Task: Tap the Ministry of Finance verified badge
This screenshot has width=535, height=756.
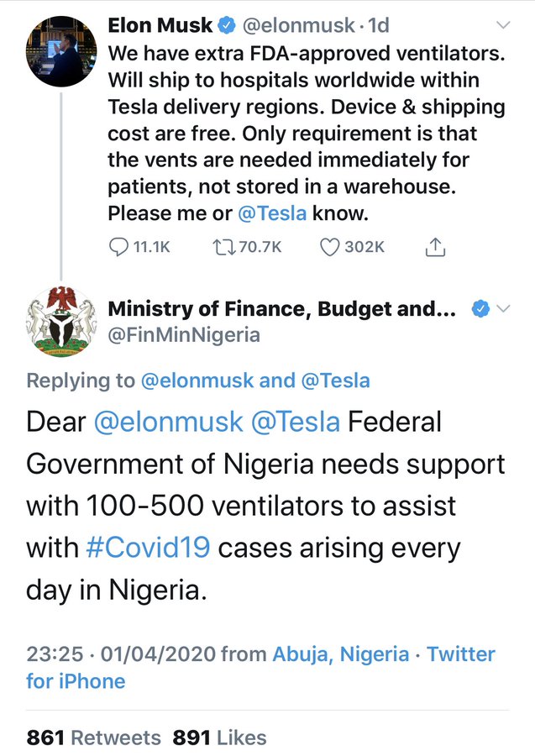Action: pos(480,308)
